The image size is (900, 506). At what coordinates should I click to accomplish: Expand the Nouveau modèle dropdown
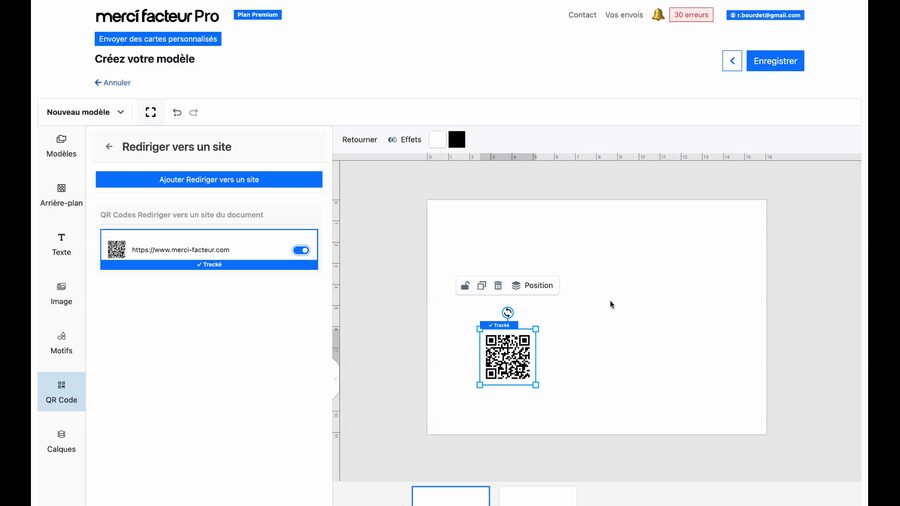(86, 112)
